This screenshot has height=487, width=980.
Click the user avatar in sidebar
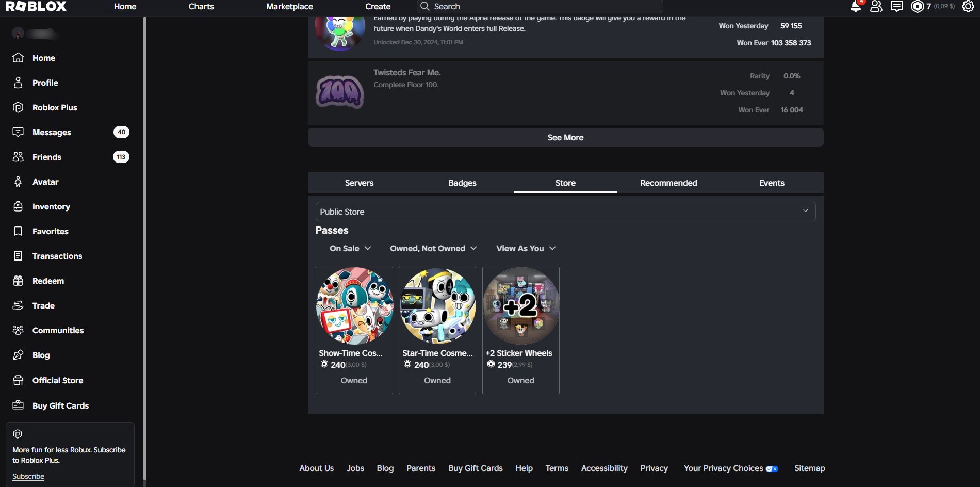(x=18, y=34)
